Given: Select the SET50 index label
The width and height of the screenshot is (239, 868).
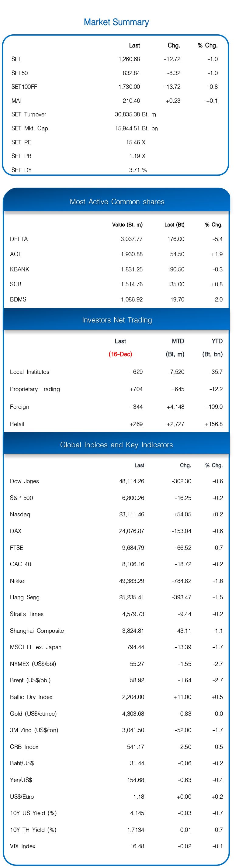Looking at the screenshot, I should [x=19, y=73].
